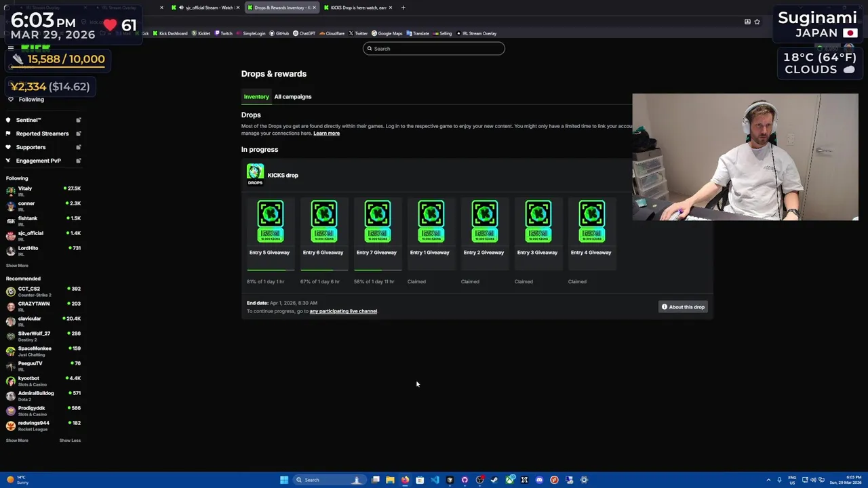
Task: Open any participating live channel link
Action: click(x=343, y=311)
